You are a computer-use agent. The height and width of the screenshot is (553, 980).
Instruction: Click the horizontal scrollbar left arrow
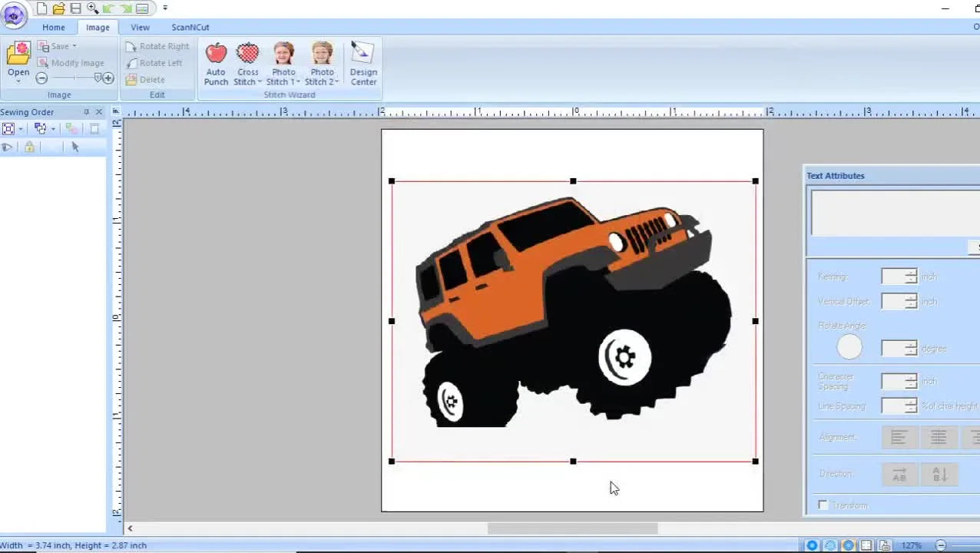coord(130,528)
